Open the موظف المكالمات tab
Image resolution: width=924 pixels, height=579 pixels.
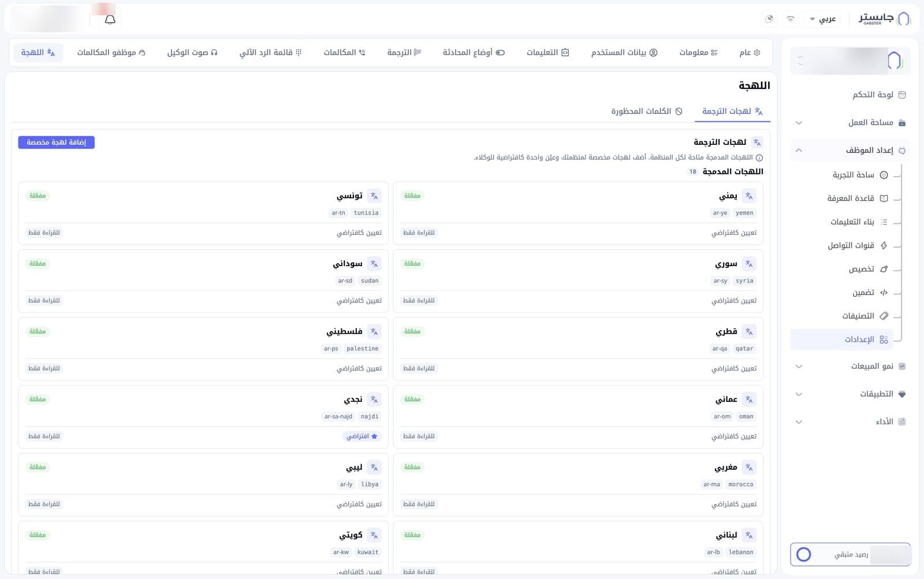111,53
